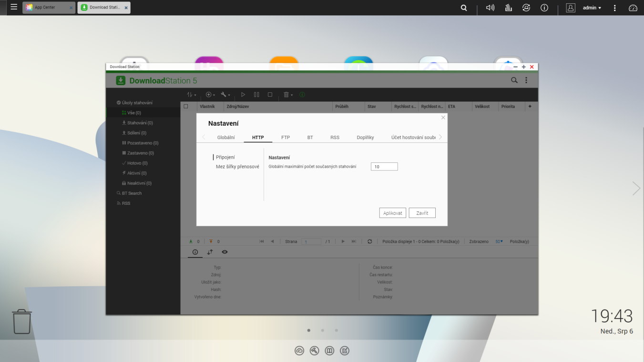Open background tasks icon in top bar
Screen dimensions: 644x362
click(x=508, y=8)
